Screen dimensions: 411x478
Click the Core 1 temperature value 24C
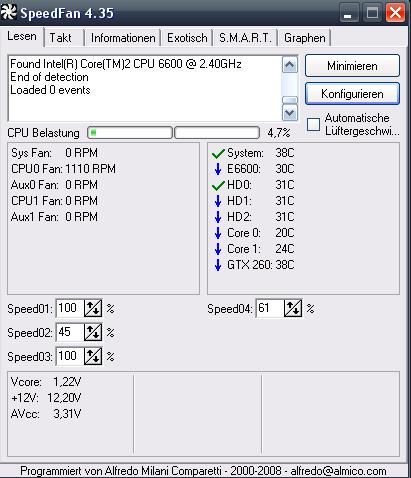coord(285,249)
